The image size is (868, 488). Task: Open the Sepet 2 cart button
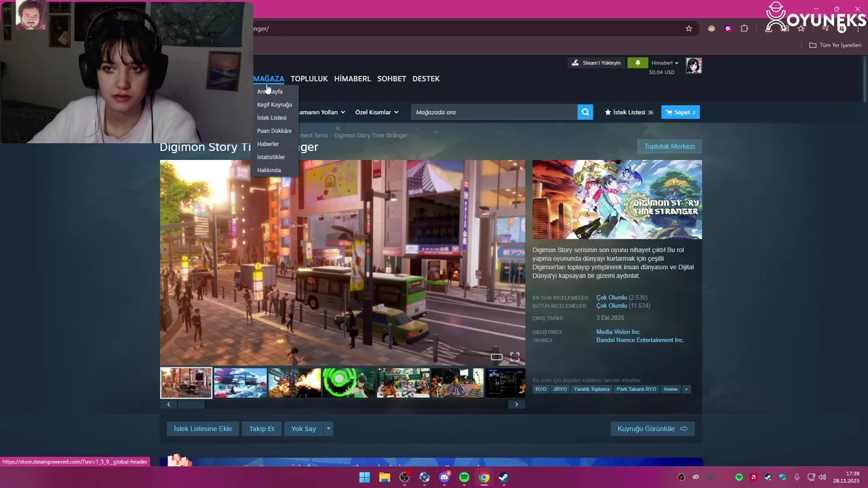[681, 112]
